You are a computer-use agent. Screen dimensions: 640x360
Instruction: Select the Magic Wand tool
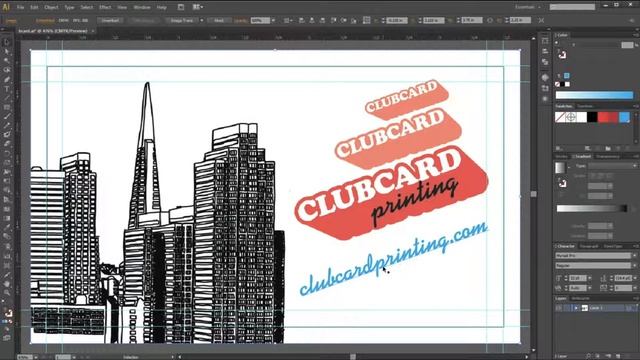[7, 61]
